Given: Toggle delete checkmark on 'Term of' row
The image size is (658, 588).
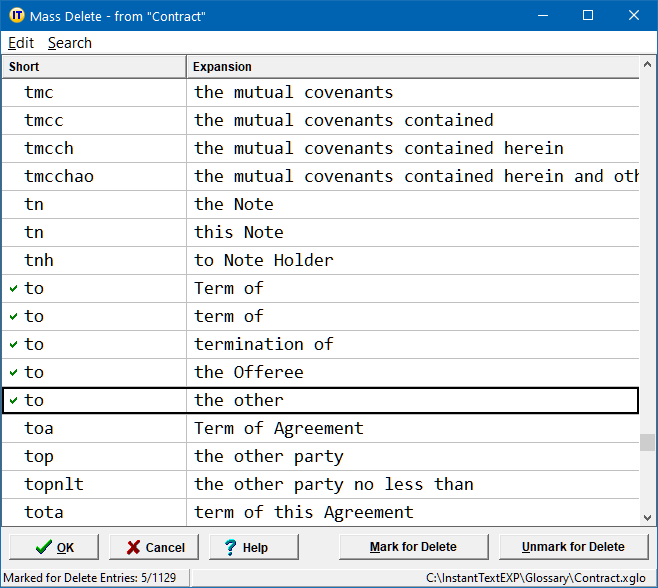Looking at the screenshot, I should (13, 288).
